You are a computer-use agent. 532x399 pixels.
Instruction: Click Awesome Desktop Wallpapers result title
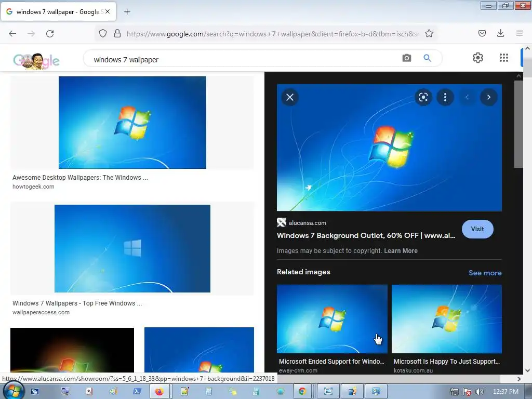click(80, 178)
